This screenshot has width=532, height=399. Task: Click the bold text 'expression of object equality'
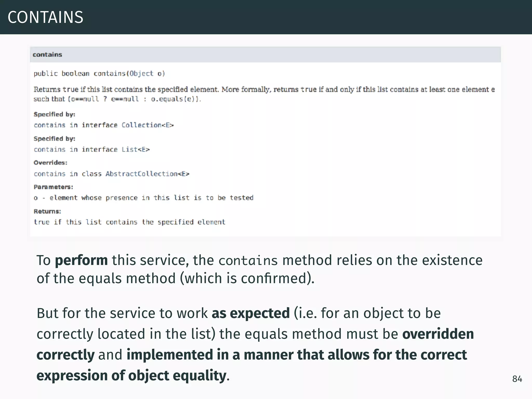131,376
